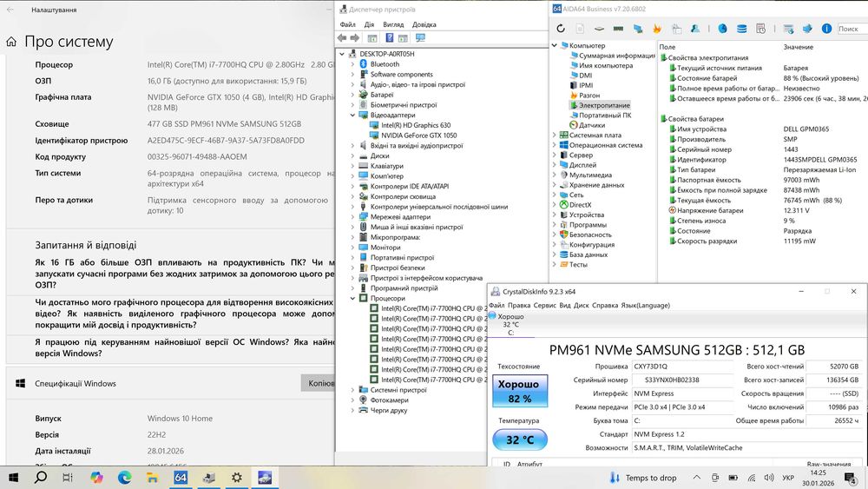Click the AIDA64 window-with-globe toolbar icon
The image size is (868, 489).
788,29
